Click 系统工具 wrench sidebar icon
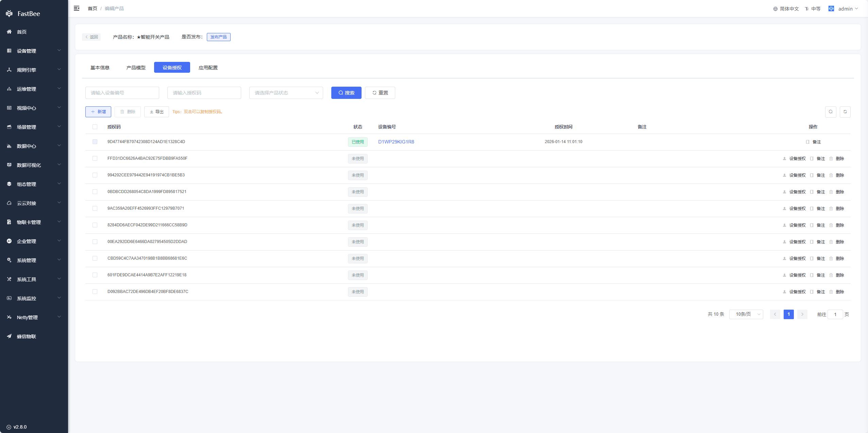The height and width of the screenshot is (433, 868). [x=9, y=279]
